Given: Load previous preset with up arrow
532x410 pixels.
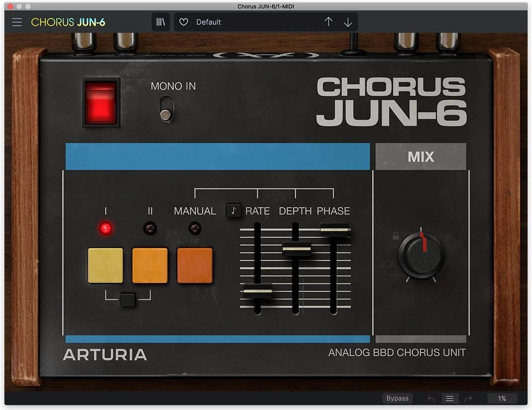Looking at the screenshot, I should (328, 22).
